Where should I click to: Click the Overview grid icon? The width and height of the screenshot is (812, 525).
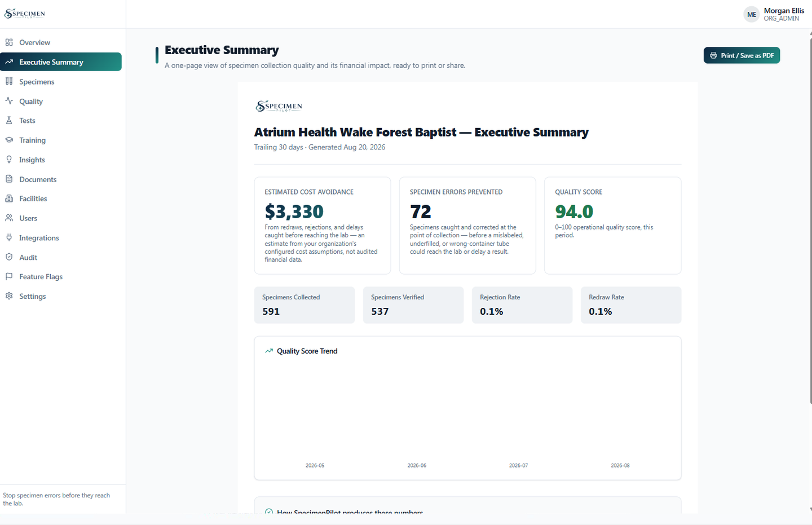tap(9, 42)
